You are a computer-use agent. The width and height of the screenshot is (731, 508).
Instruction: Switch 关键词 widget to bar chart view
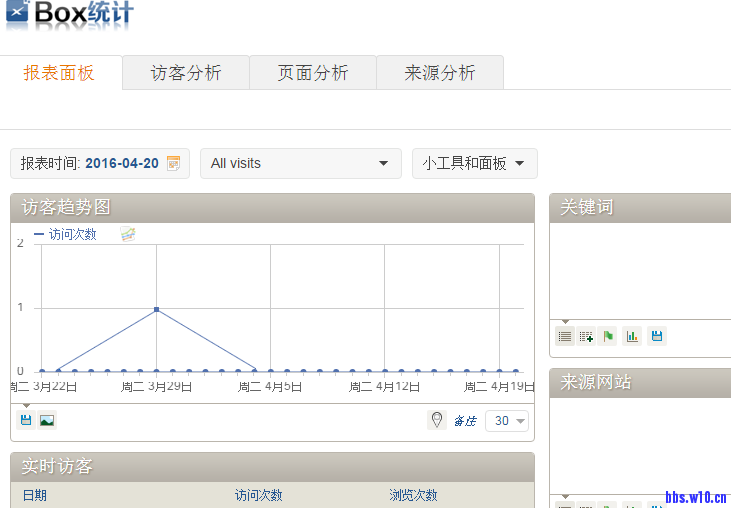point(632,336)
